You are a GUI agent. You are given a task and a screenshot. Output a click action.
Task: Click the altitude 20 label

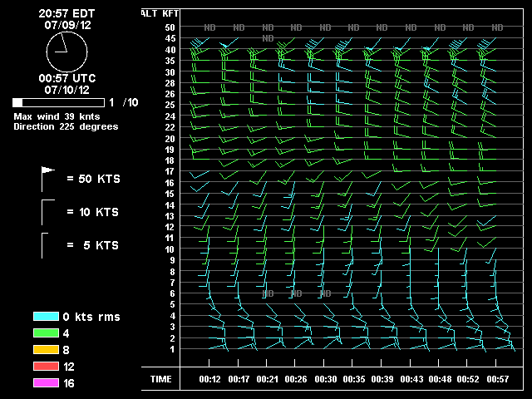click(x=170, y=139)
